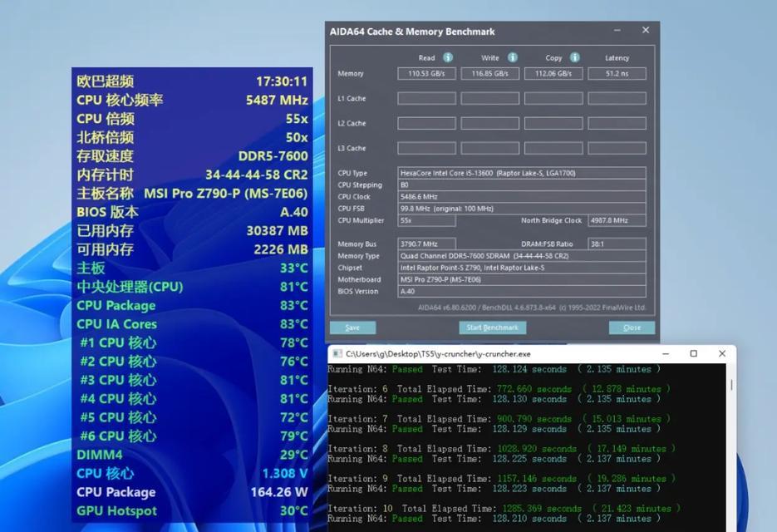Screen dimensions: 777x532
Task: Click the 'DDR5-7600' value in the overlay
Action: point(273,156)
